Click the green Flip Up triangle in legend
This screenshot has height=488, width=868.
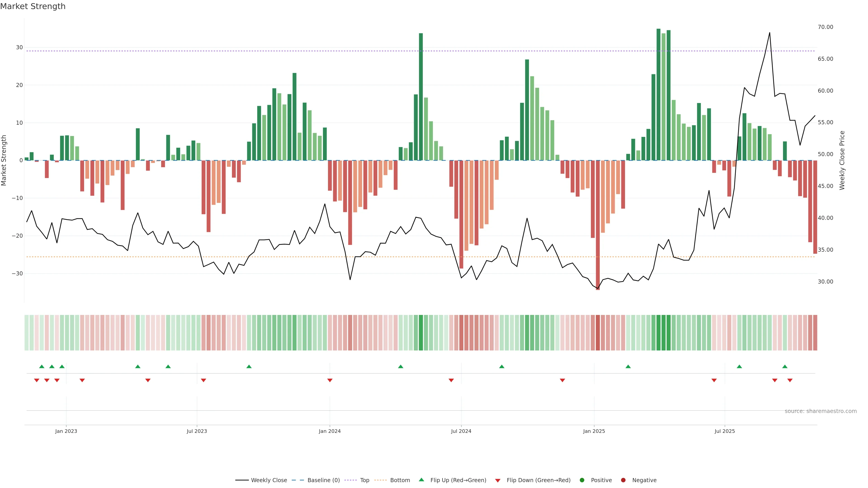click(421, 480)
